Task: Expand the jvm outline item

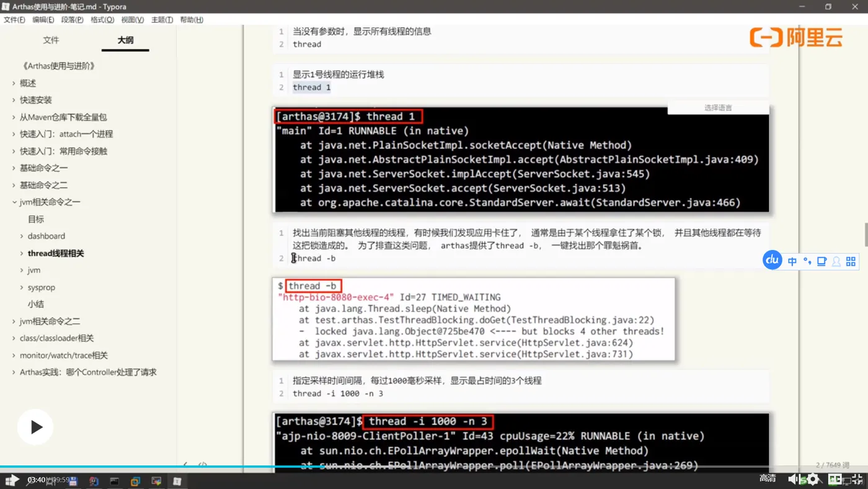Action: [x=22, y=270]
